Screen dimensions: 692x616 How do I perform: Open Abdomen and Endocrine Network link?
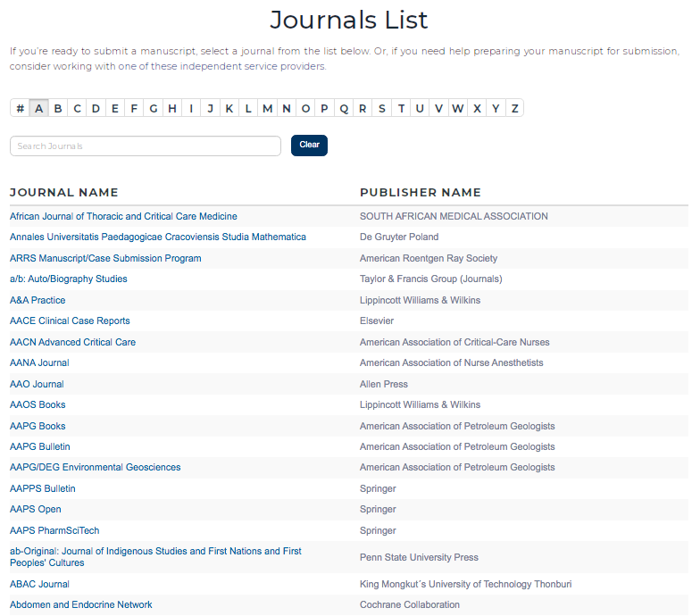tap(80, 604)
